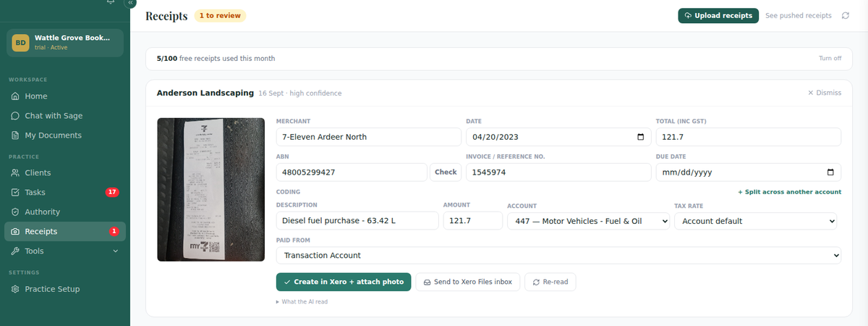Click the Practice Setup gear icon
Viewport: 868px width, 326px height.
[x=16, y=289]
